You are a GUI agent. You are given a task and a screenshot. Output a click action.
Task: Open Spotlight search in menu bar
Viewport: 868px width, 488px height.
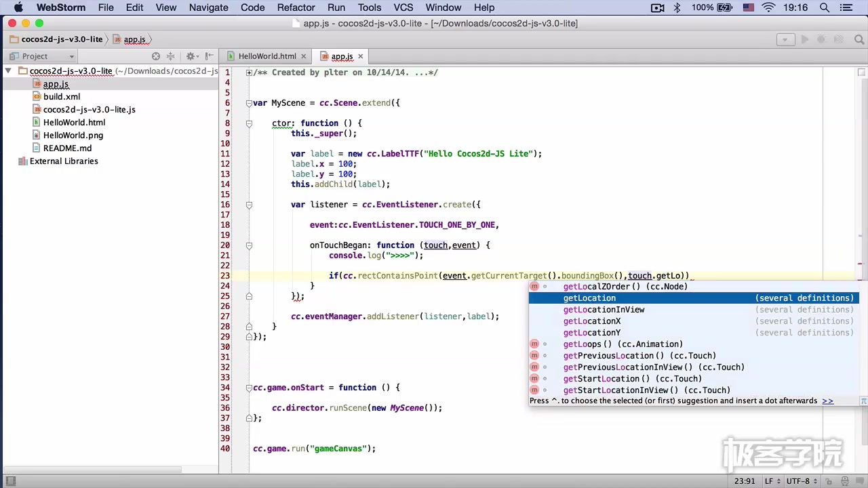click(x=825, y=7)
